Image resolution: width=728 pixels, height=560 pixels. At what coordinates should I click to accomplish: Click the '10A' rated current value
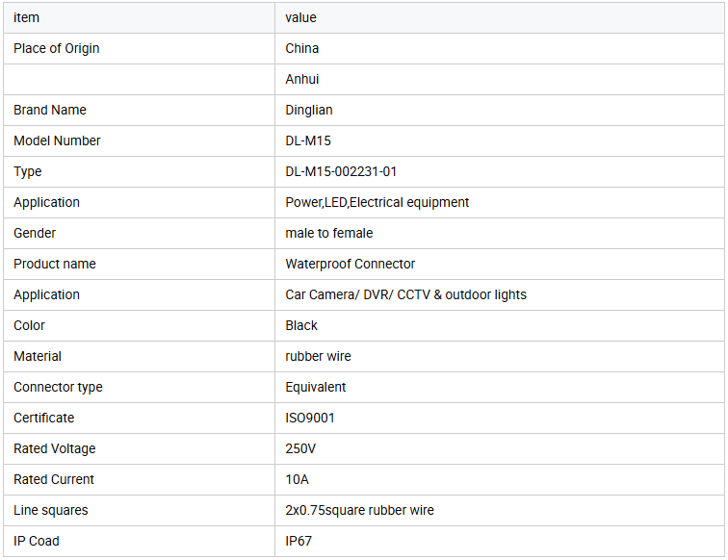[x=298, y=479]
